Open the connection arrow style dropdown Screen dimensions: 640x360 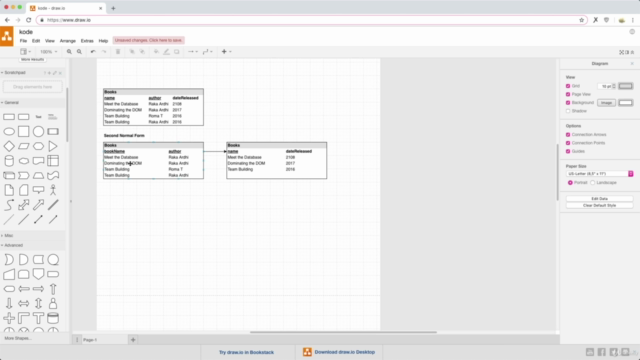click(x=192, y=52)
